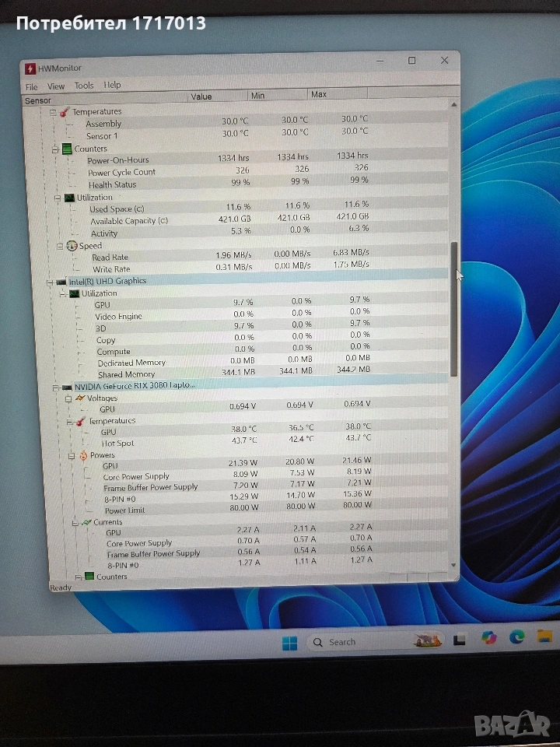Viewport: 560px width, 747px height.
Task: Open the Tools menu
Action: (83, 86)
